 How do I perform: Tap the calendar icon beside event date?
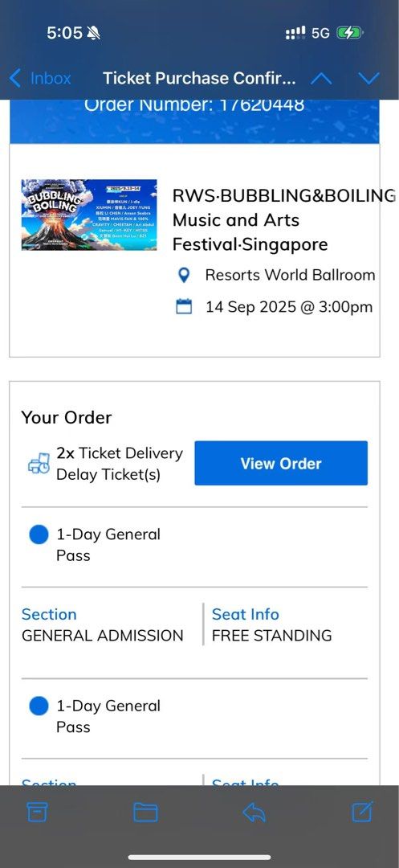(x=184, y=307)
